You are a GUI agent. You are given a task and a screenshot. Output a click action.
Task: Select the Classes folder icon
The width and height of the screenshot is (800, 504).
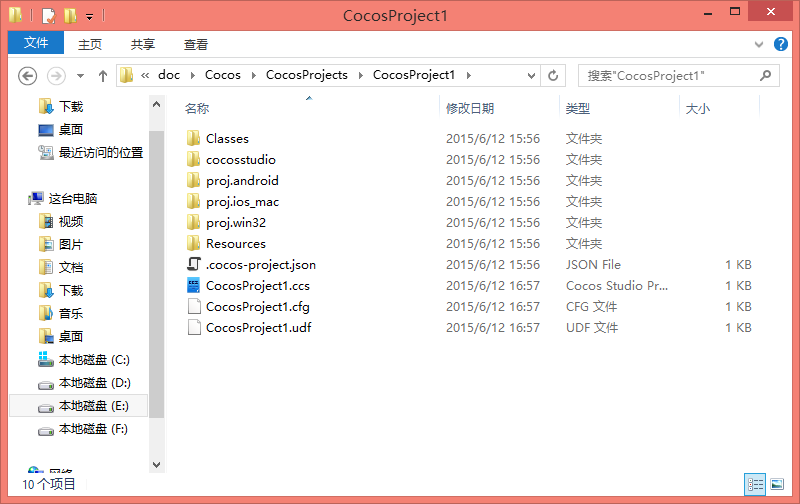[193, 138]
